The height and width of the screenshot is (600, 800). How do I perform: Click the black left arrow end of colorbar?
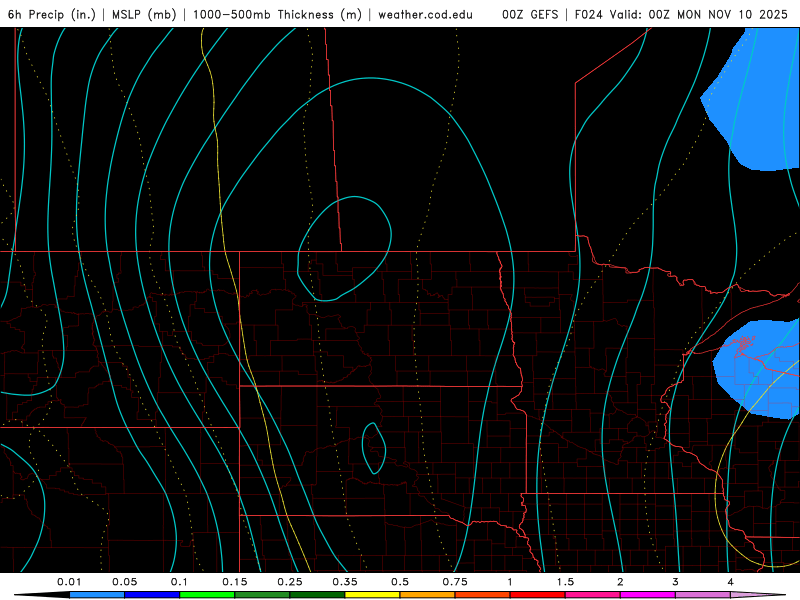coord(42,595)
